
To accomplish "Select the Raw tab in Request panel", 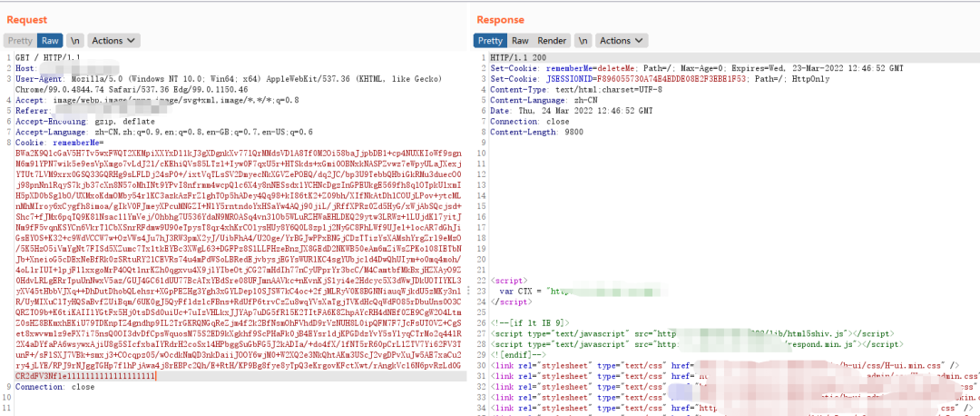I will (50, 41).
